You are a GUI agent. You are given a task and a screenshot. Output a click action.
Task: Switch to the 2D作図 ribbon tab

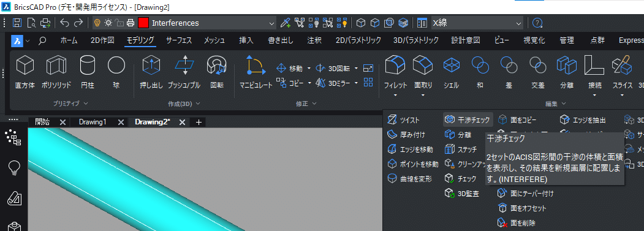point(102,40)
